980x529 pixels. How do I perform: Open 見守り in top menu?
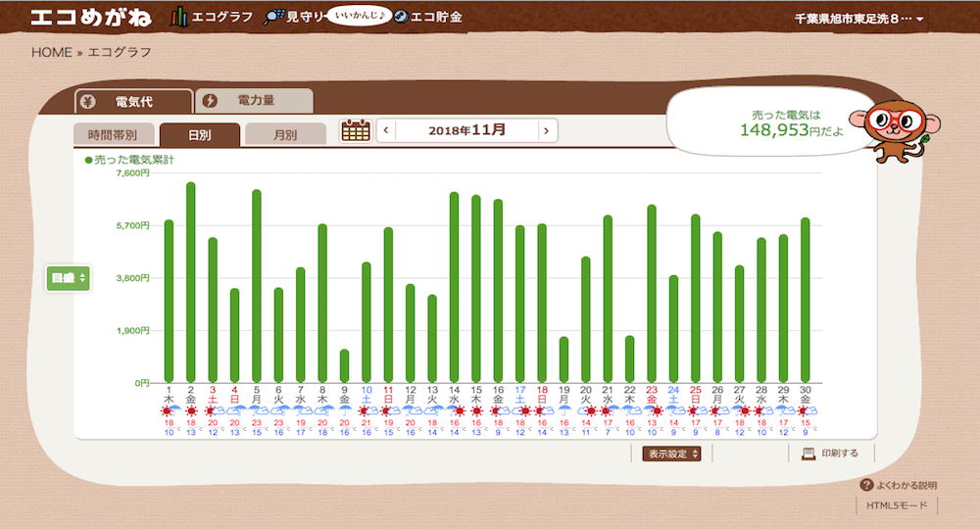click(x=306, y=17)
